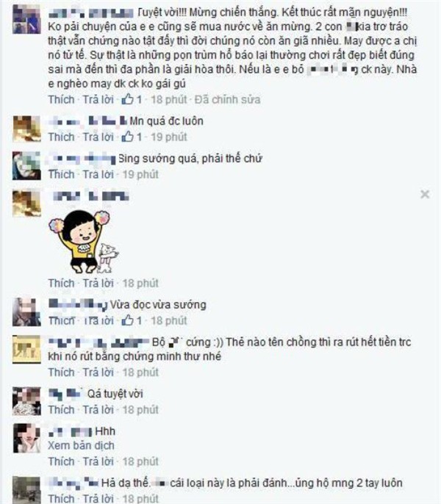Click 'Đã chỉnh sửa' on the first comment
The width and height of the screenshot is (441, 504).
[x=227, y=99]
